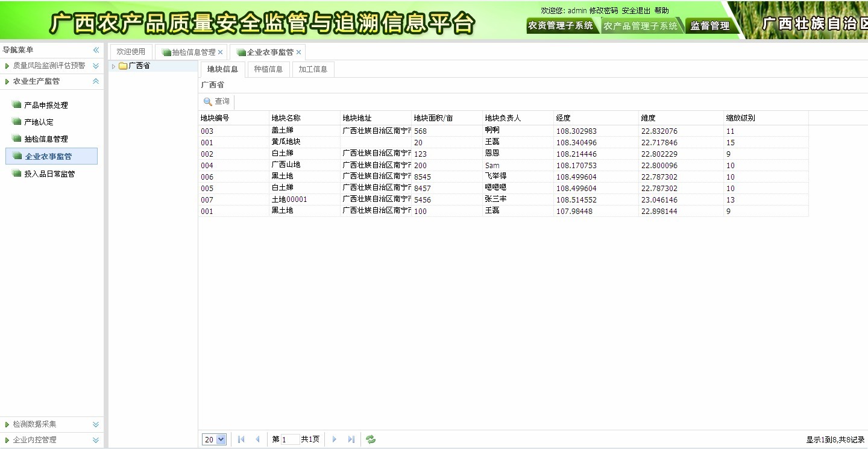Image resolution: width=868 pixels, height=449 pixels.
Task: Open the page size dropdown
Action: coord(221,439)
